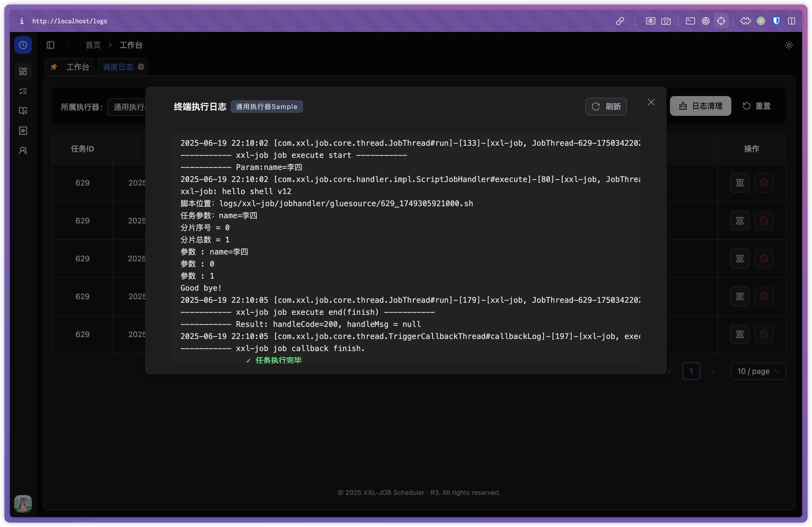Close the terminal execution log dialog
Image resolution: width=812 pixels, height=527 pixels.
651,102
